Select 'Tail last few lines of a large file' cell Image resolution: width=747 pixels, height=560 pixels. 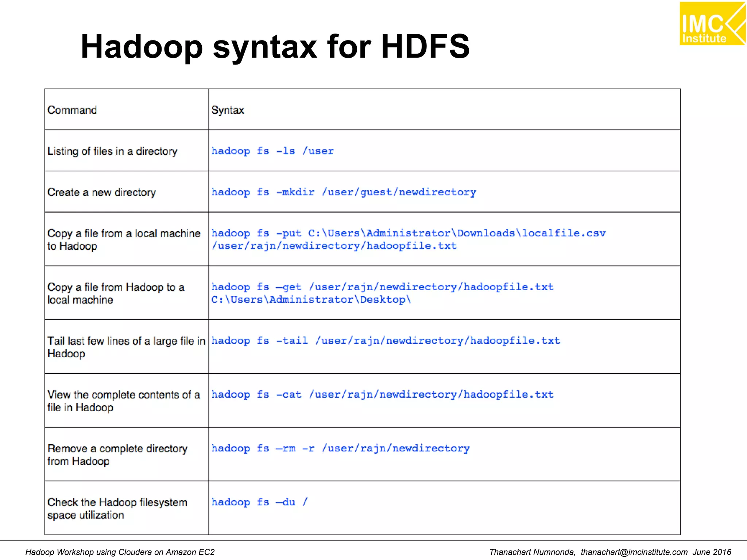[x=127, y=347]
